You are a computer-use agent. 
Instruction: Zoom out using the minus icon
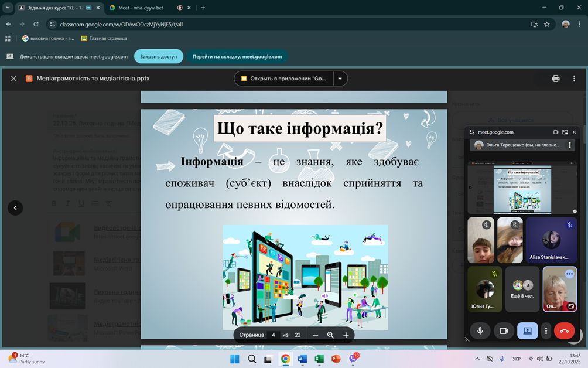[x=315, y=335]
